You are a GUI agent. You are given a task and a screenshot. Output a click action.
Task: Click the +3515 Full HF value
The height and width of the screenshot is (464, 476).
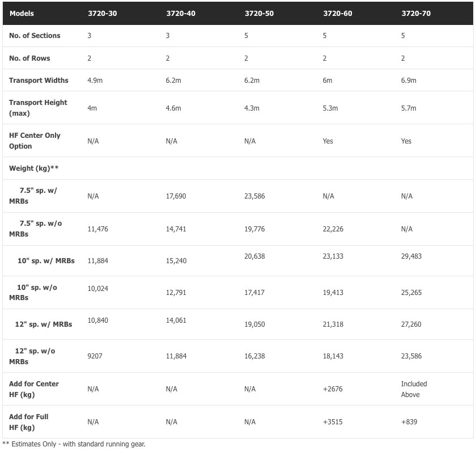[333, 422]
